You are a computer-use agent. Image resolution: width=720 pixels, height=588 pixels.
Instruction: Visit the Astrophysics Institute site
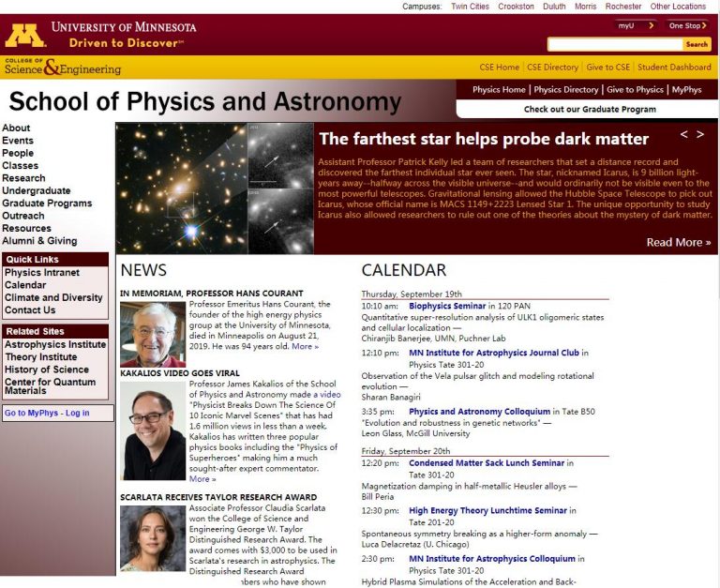point(55,344)
